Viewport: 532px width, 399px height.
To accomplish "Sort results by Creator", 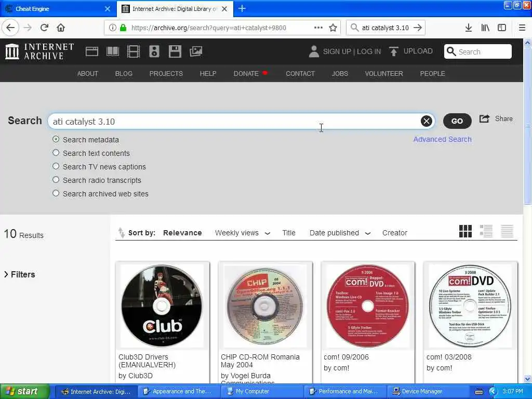I will pos(395,233).
